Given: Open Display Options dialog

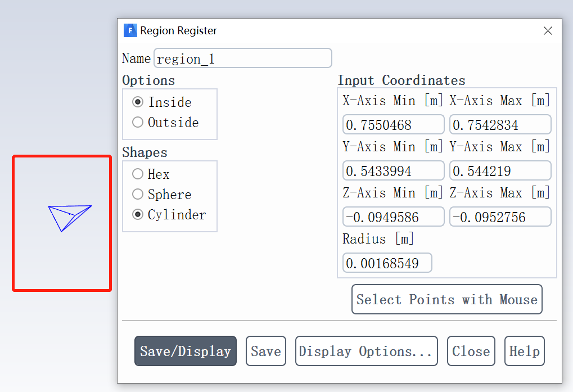Looking at the screenshot, I should [366, 352].
